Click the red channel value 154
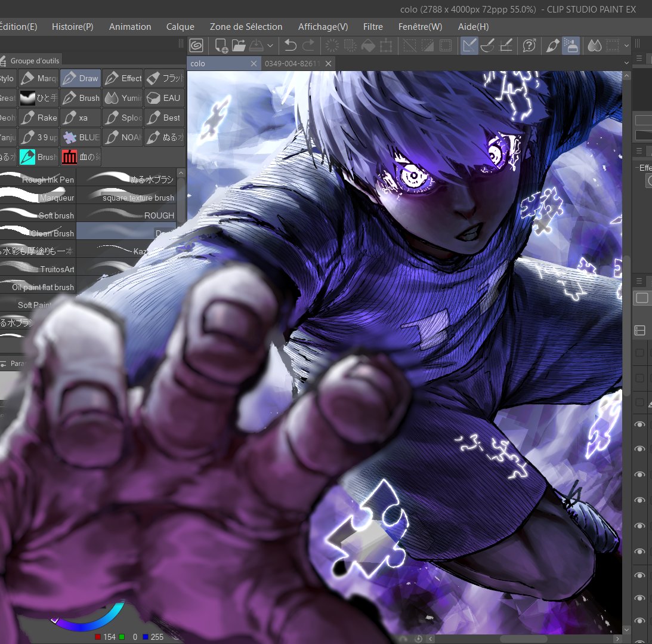The image size is (652, 644). click(109, 637)
